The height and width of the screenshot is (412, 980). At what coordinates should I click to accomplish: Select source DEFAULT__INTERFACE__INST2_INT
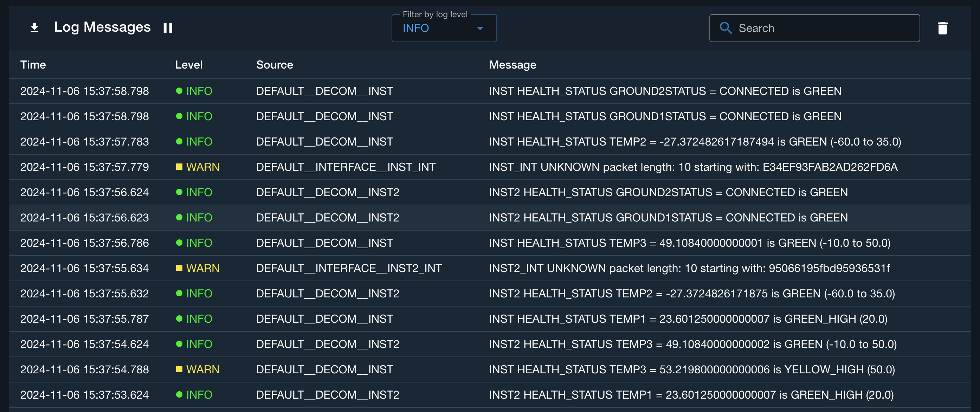349,268
